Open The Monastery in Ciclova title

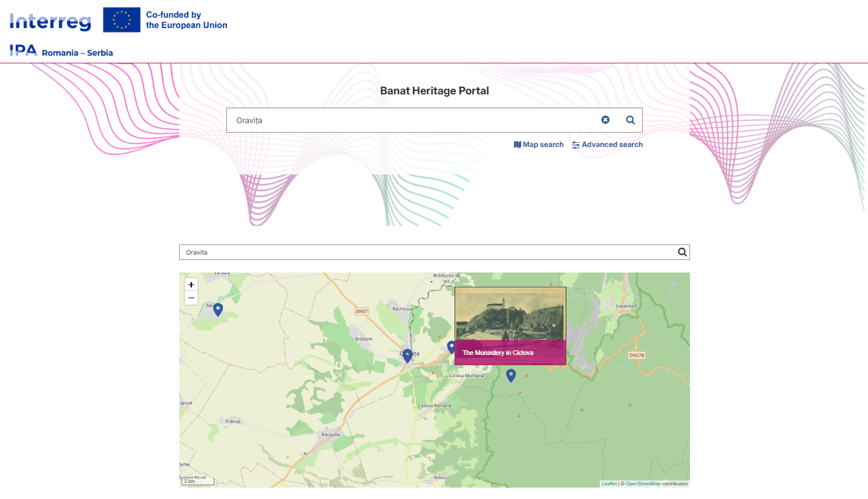coord(498,353)
